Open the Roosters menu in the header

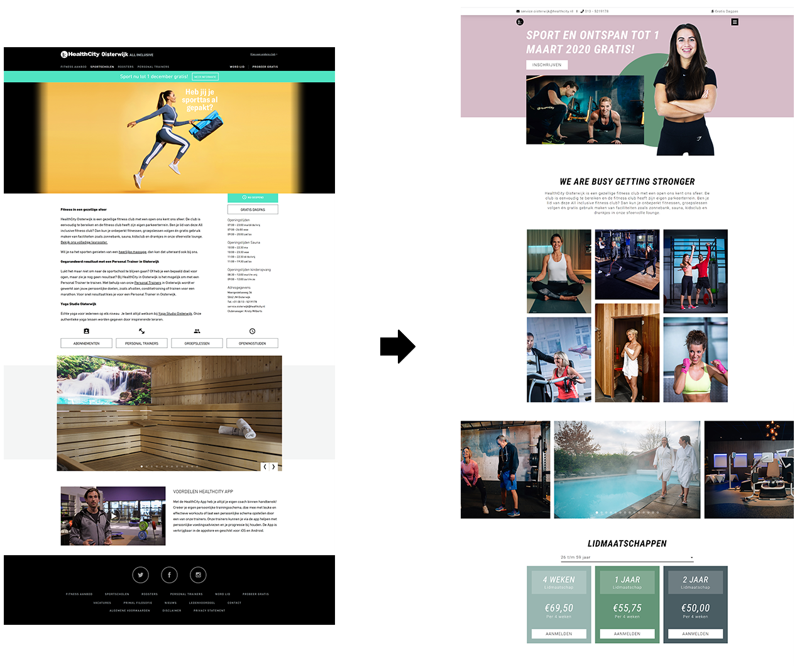(x=126, y=67)
